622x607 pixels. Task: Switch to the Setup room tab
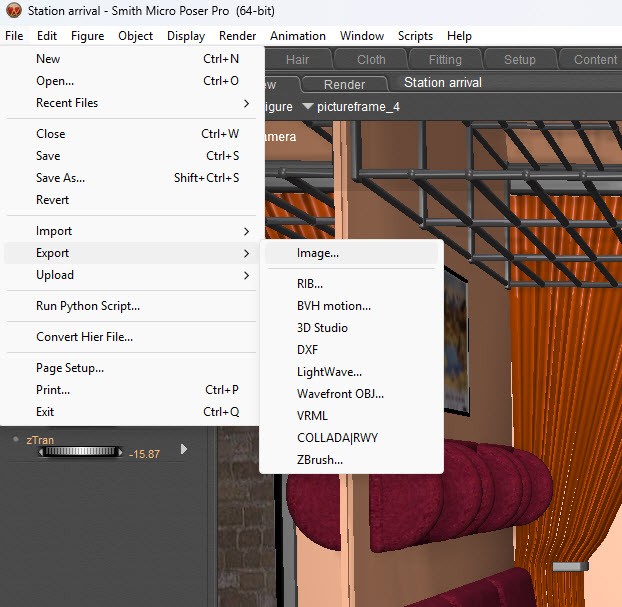(520, 60)
